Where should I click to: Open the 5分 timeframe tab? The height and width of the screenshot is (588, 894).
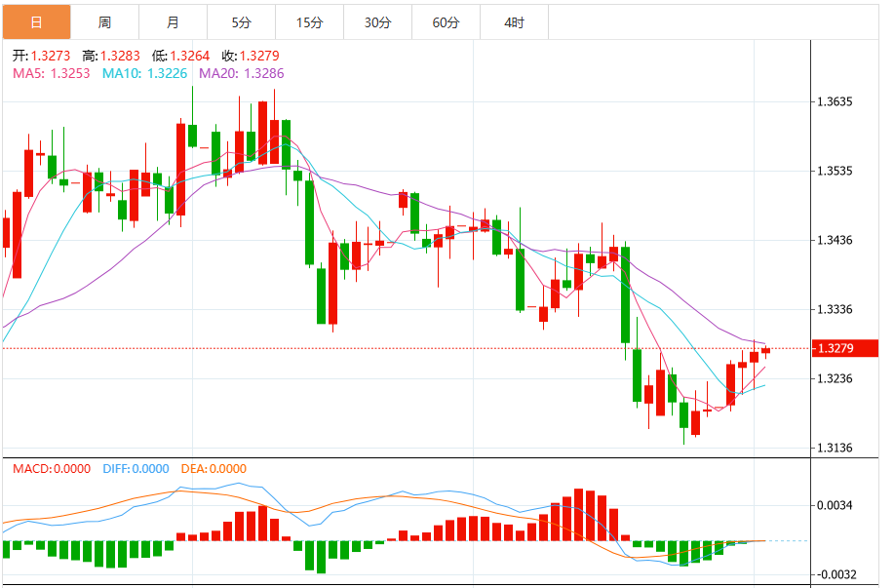tap(242, 22)
